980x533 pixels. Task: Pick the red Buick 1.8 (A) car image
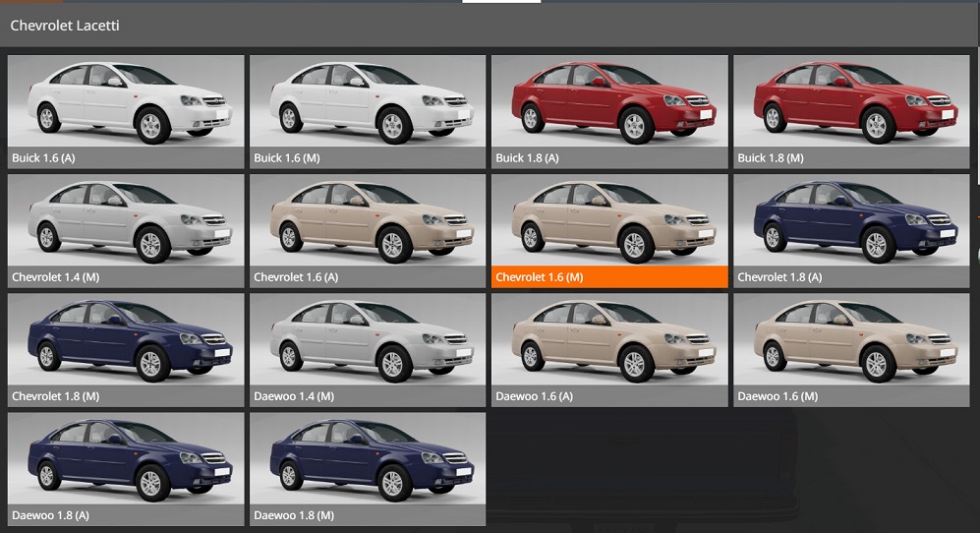609,101
